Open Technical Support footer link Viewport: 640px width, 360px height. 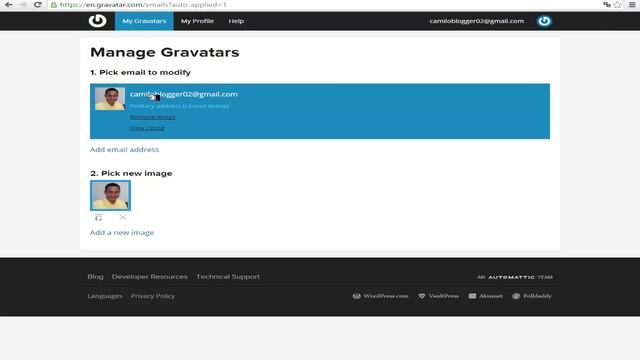tap(228, 276)
